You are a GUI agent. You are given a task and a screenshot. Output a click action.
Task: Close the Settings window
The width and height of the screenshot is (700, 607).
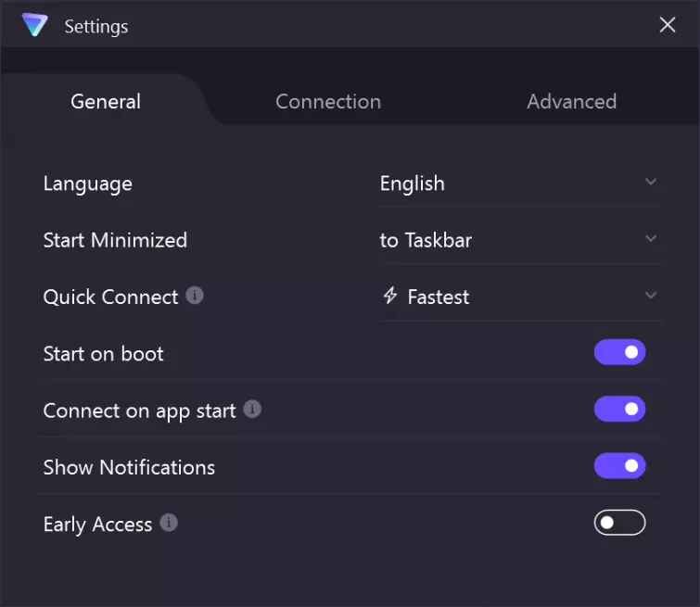(x=668, y=25)
